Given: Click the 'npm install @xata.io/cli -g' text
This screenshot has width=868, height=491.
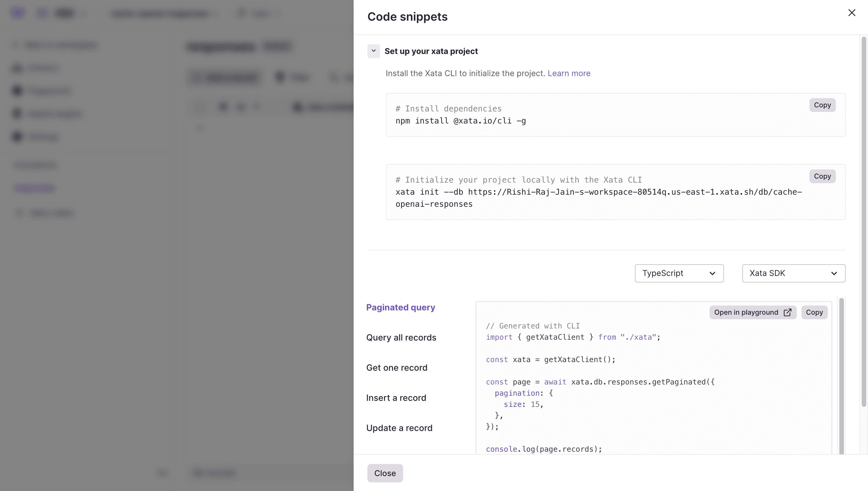Looking at the screenshot, I should click(x=460, y=121).
